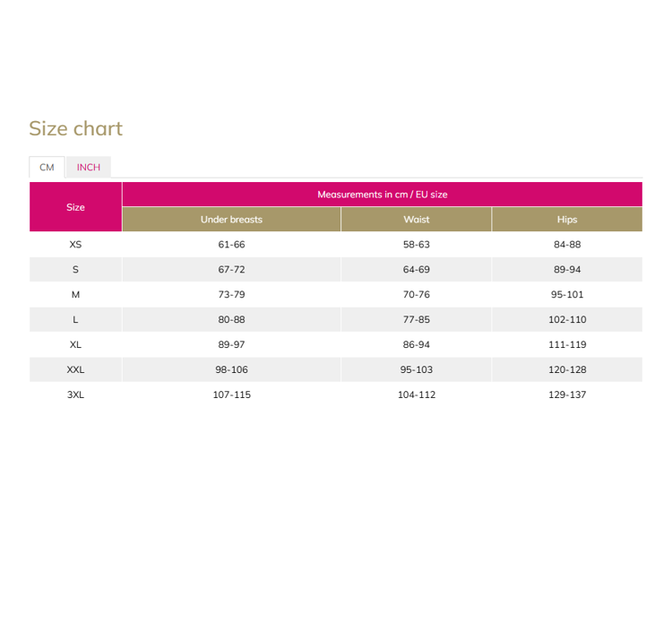This screenshot has height=624, width=672.
Task: Click the Waist column header
Action: [416, 219]
